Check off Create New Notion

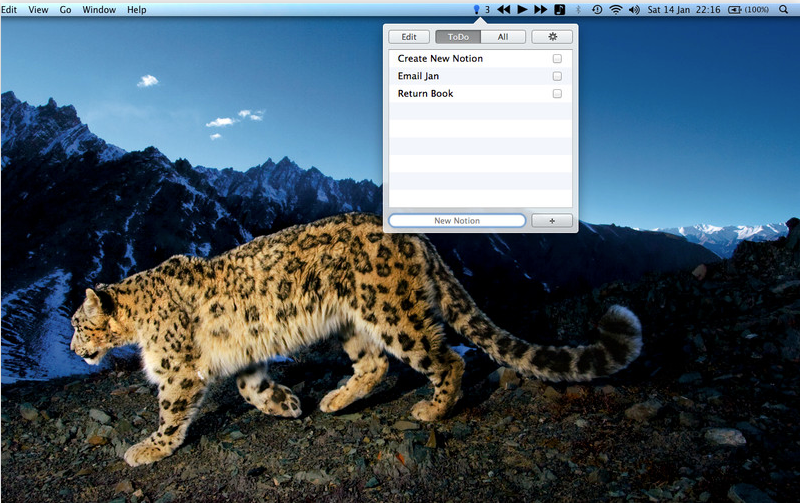coord(557,59)
